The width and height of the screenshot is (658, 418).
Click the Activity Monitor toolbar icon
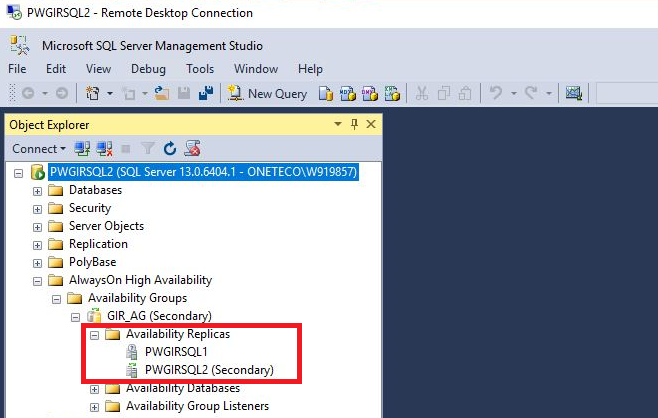[574, 93]
